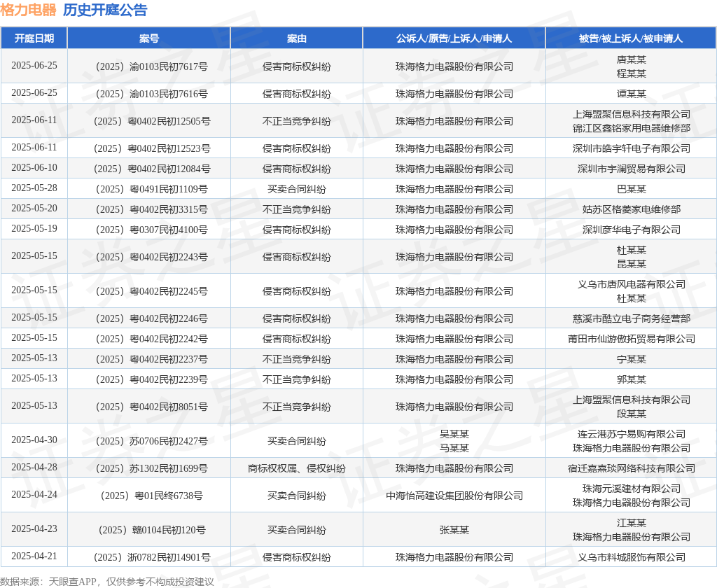Select the 案号 column header
Viewport: 717px width, 588px height.
[x=149, y=38]
